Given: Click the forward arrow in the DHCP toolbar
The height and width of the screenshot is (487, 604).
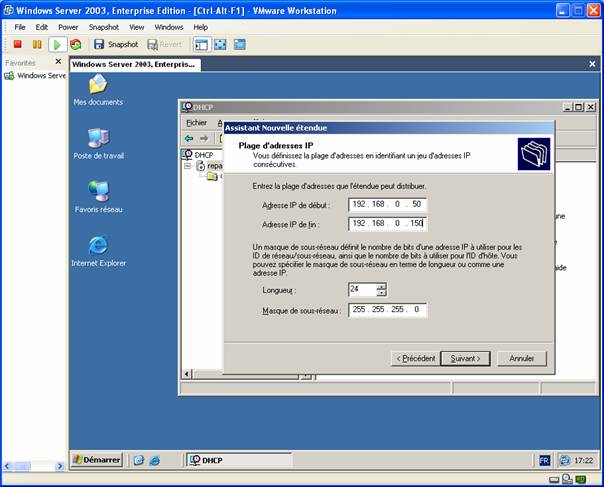Looking at the screenshot, I should point(204,138).
